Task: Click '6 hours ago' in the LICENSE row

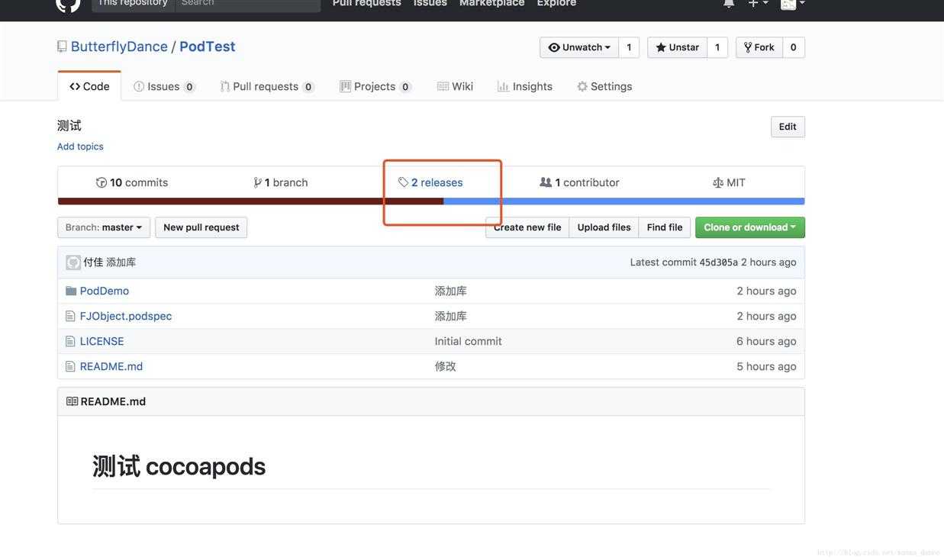Action: (766, 341)
